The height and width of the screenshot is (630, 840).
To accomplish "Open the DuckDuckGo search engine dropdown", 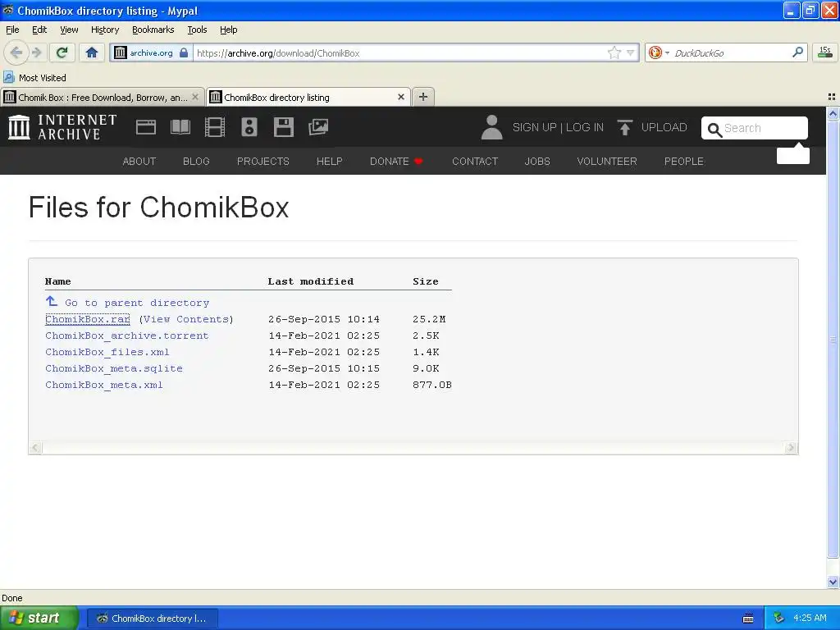I will 659,52.
